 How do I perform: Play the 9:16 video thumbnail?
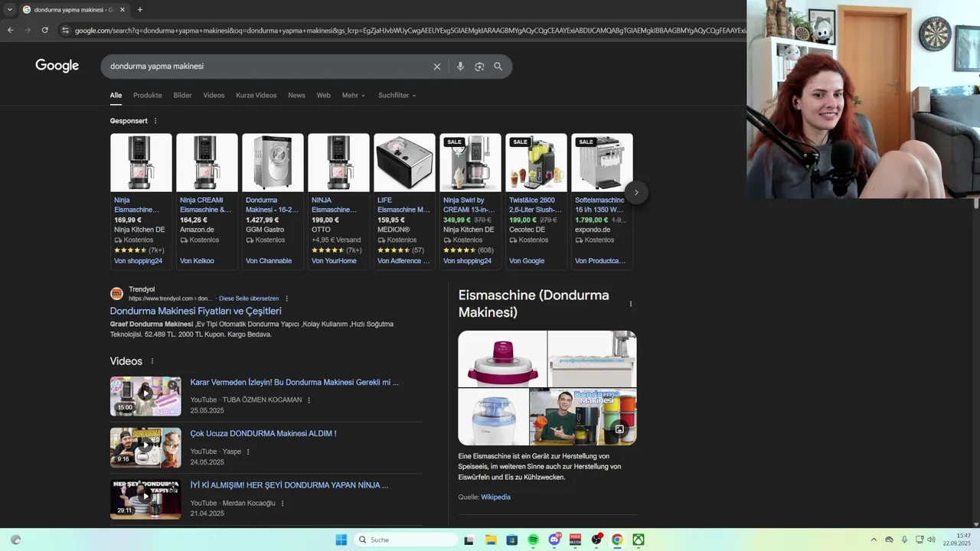(x=145, y=448)
